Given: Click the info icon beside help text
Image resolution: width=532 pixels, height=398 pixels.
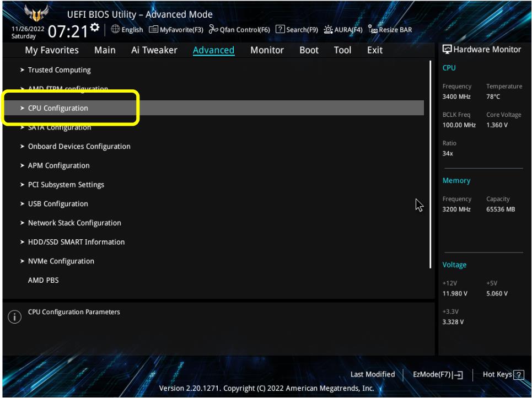Looking at the screenshot, I should coord(14,317).
